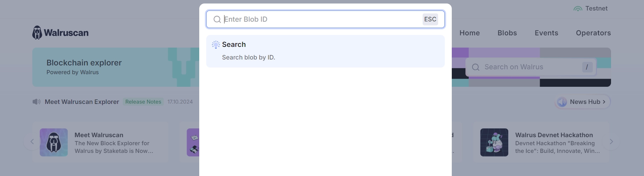
Task: Click the slash shortcut key badge
Action: (587, 67)
